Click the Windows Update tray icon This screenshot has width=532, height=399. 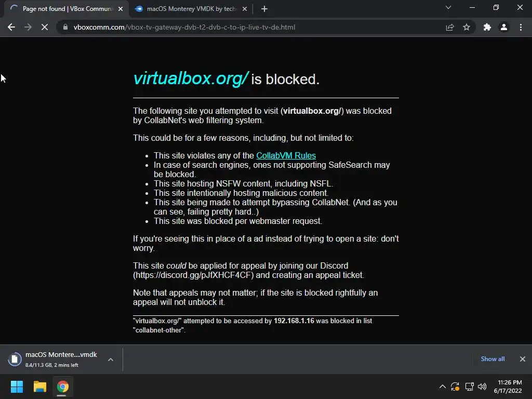[x=455, y=387]
